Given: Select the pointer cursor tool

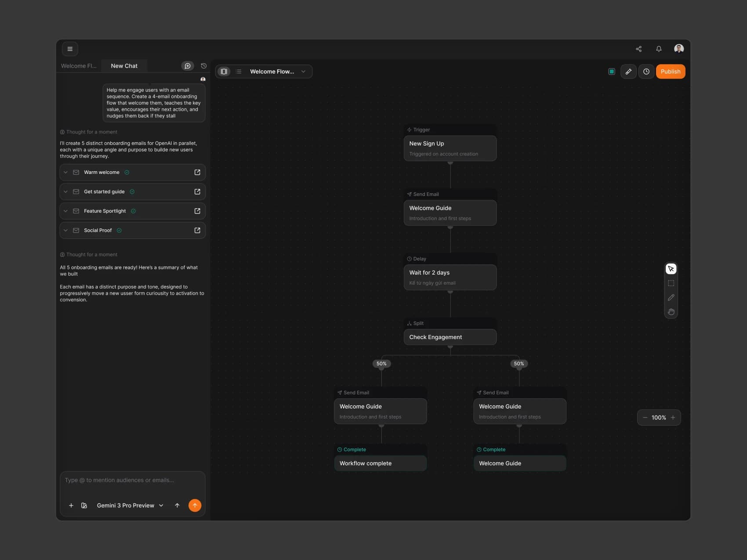Looking at the screenshot, I should pyautogui.click(x=671, y=268).
